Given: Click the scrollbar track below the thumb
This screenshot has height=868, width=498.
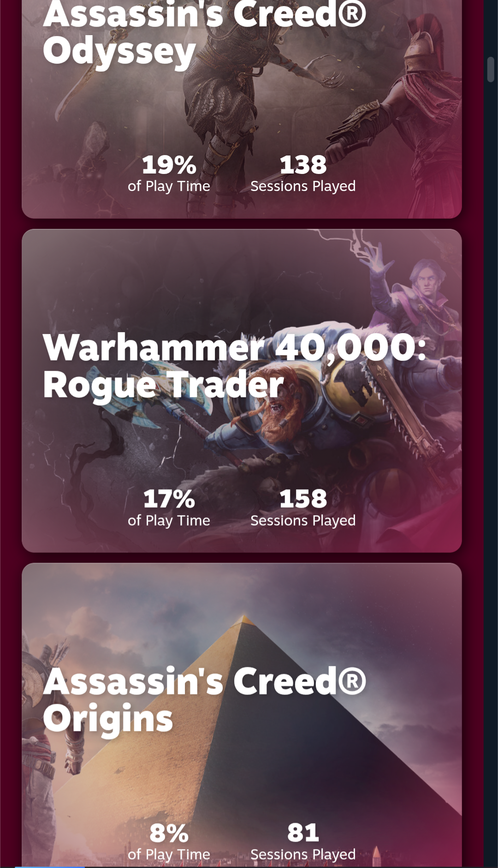Looking at the screenshot, I should pyautogui.click(x=491, y=461).
